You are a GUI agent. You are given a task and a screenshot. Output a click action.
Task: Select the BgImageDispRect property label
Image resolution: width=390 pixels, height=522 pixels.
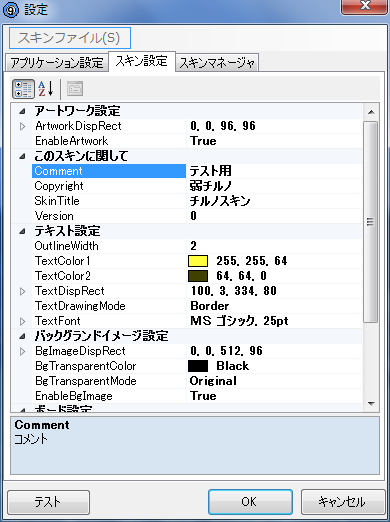[x=80, y=351]
